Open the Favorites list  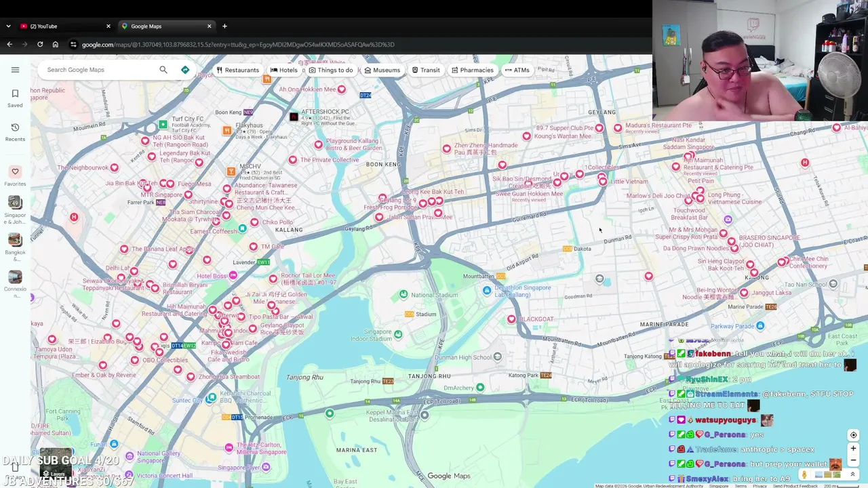[x=15, y=176]
